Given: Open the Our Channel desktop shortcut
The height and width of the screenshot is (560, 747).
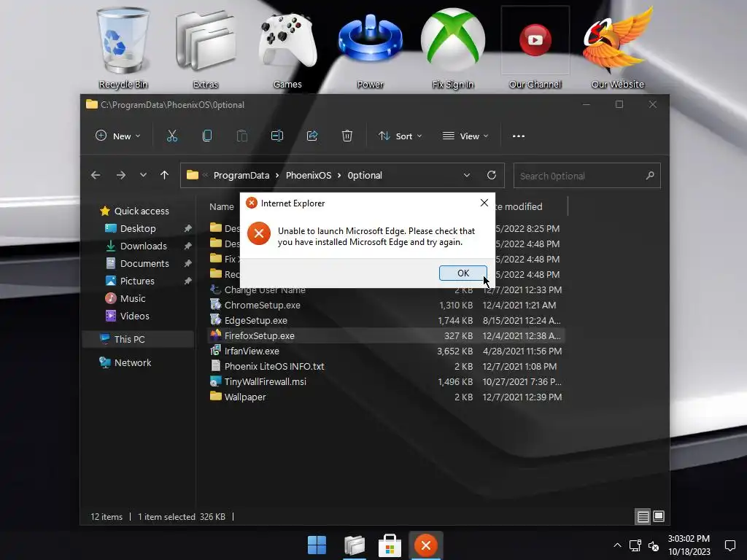Looking at the screenshot, I should coord(535,47).
